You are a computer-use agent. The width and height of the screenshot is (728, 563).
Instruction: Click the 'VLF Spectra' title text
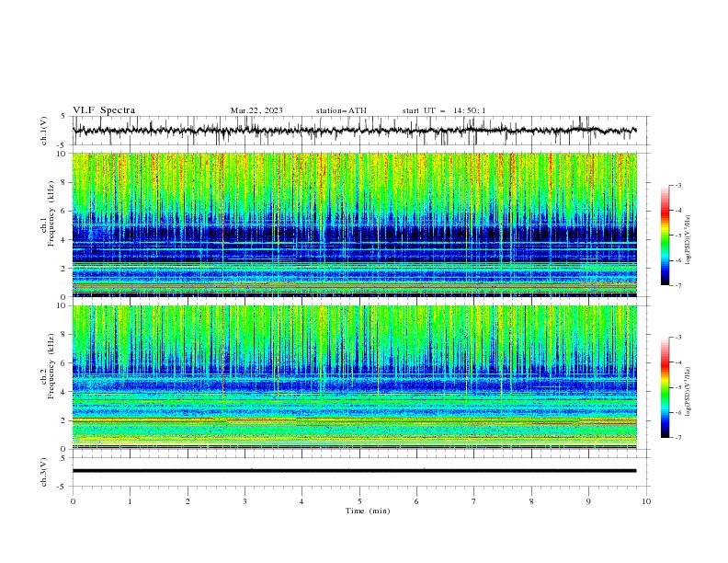click(104, 110)
